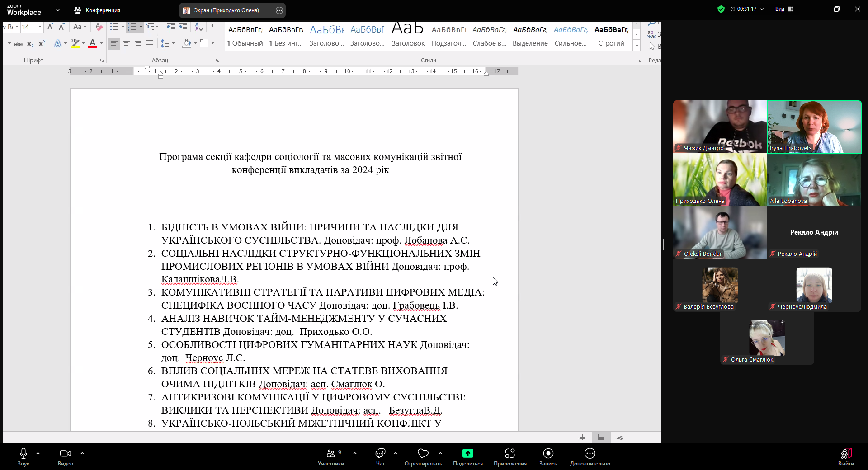Open Дополнительно more options
Screen dimensions: 868x470
590,457
